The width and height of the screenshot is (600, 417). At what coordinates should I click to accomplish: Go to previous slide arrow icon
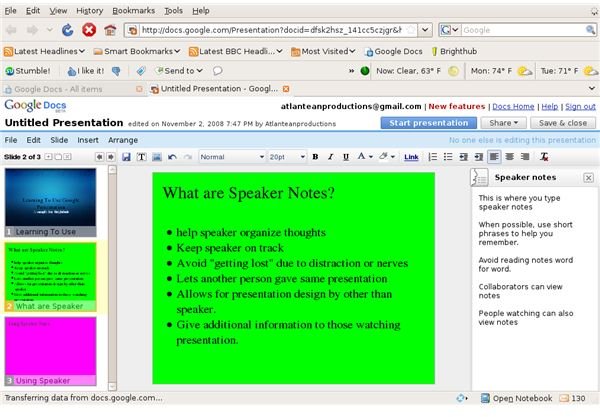pyautogui.click(x=99, y=157)
